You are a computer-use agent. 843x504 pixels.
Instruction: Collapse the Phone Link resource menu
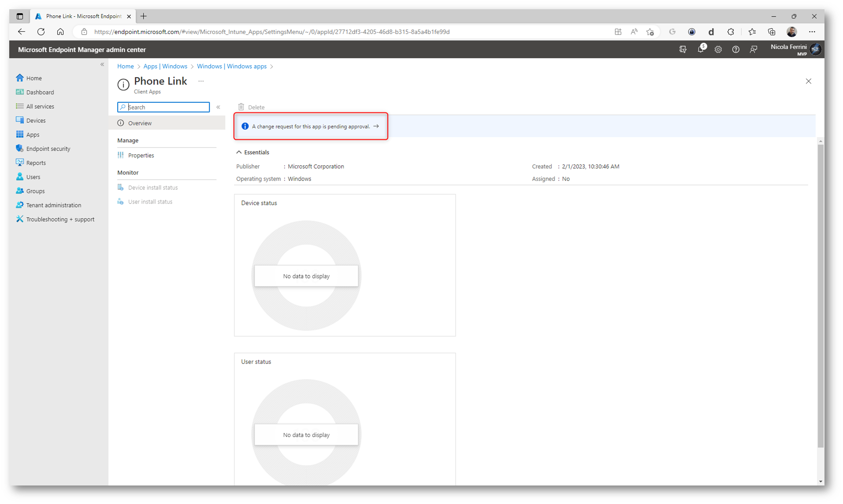pyautogui.click(x=218, y=107)
